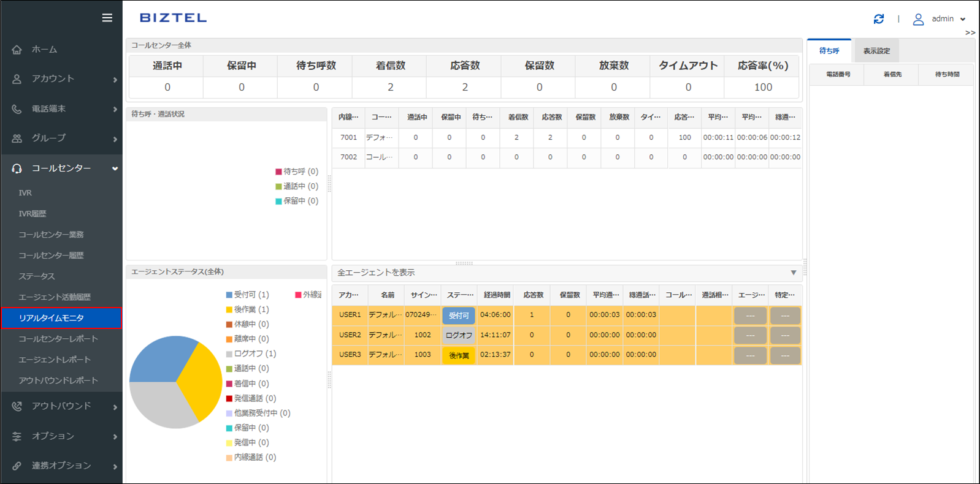980x484 pixels.
Task: Click the 特定 action button for USER3
Action: click(x=785, y=355)
